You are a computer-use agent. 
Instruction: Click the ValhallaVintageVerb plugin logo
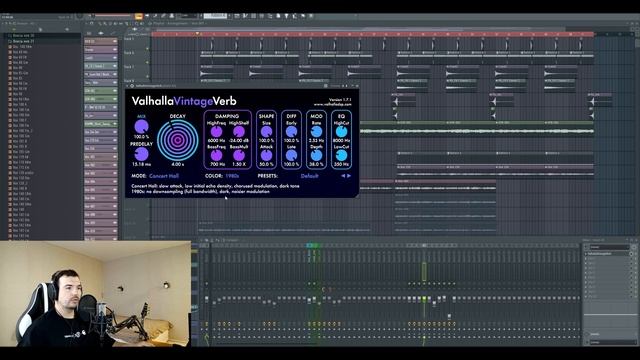[184, 101]
